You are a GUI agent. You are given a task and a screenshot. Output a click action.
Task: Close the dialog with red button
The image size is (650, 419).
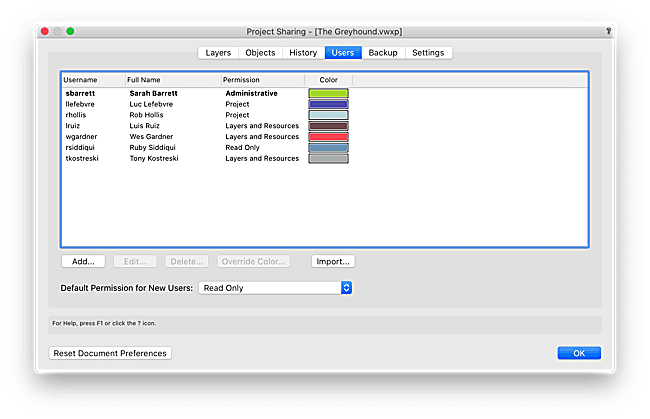coord(45,31)
